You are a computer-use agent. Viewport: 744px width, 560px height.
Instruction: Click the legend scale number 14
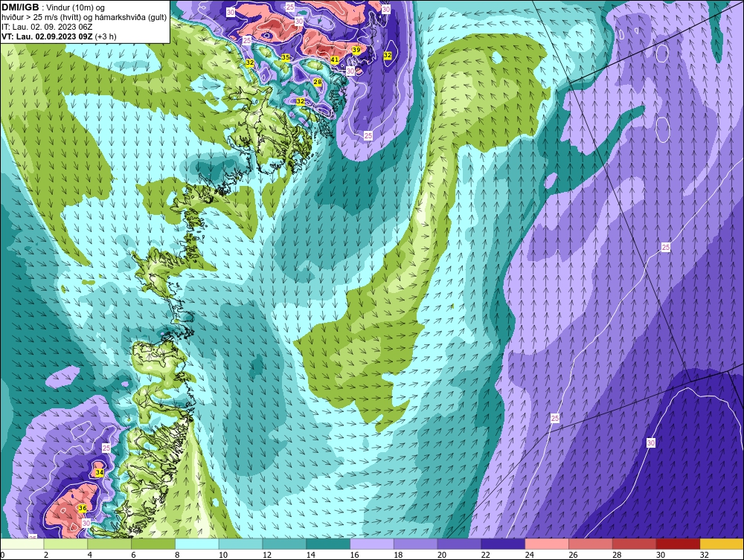tap(310, 555)
